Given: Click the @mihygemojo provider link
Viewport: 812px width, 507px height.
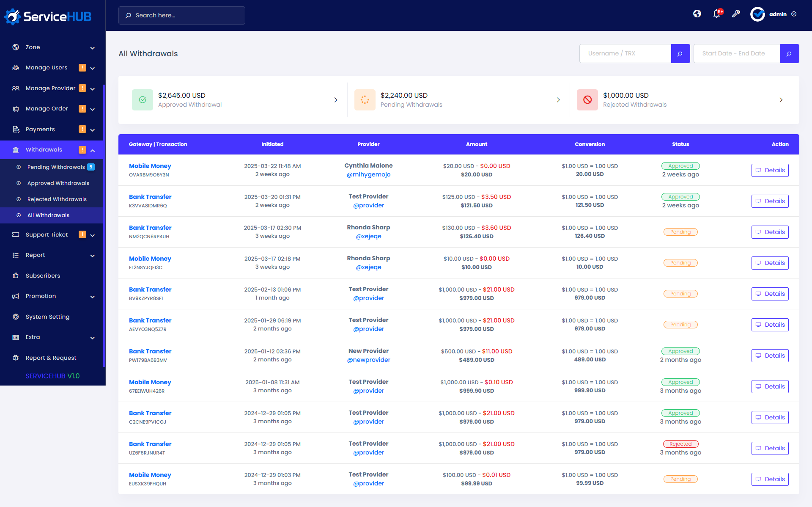Looking at the screenshot, I should (x=368, y=174).
